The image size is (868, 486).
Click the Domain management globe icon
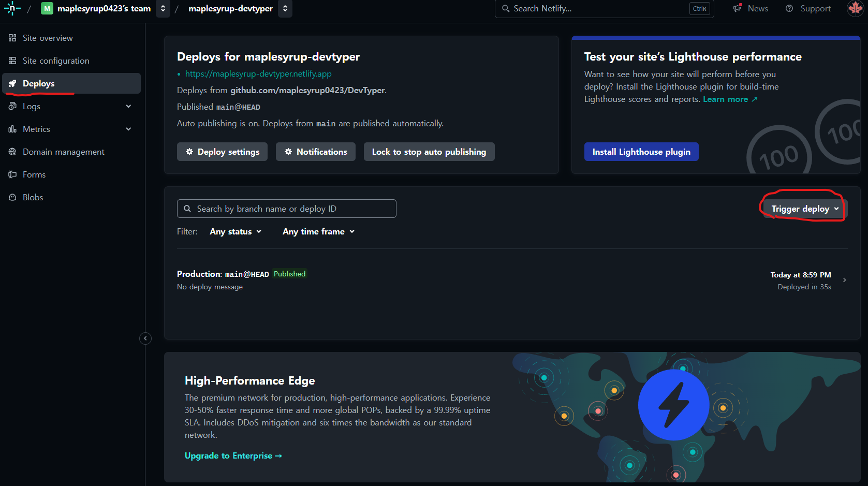click(12, 152)
